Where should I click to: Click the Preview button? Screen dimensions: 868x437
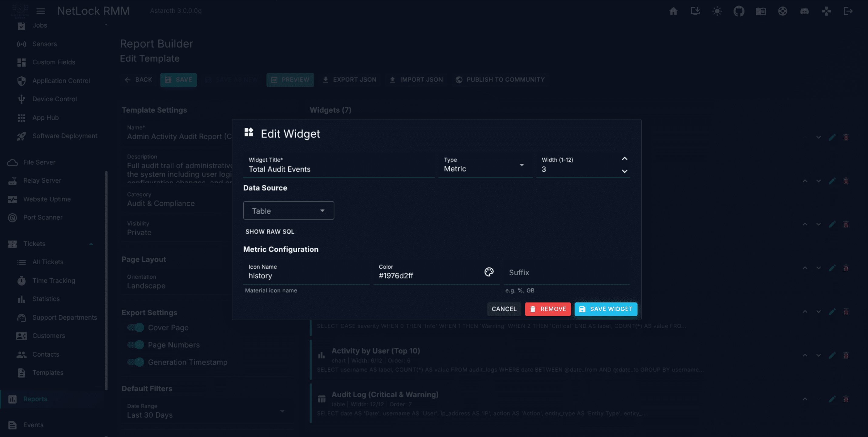coord(290,80)
